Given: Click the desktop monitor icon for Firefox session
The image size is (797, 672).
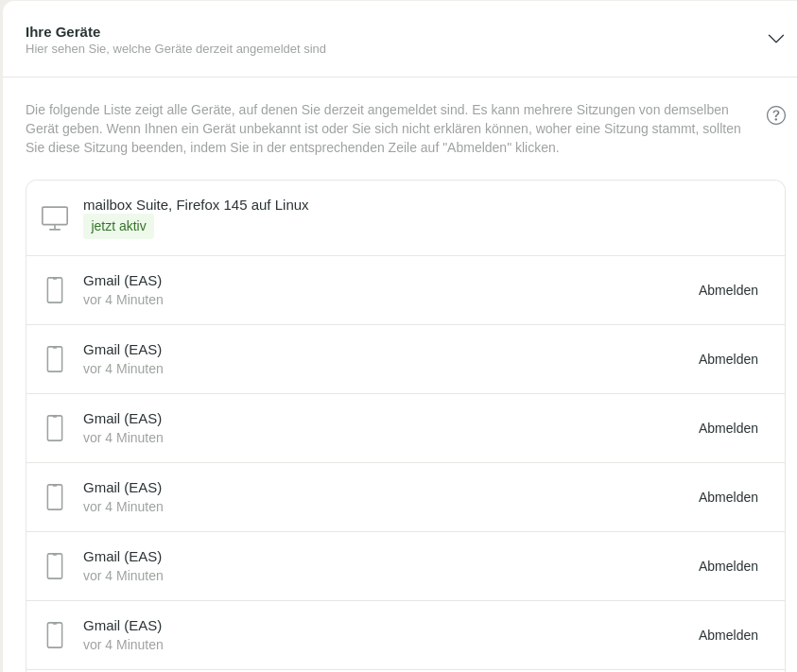Looking at the screenshot, I should coord(55,218).
